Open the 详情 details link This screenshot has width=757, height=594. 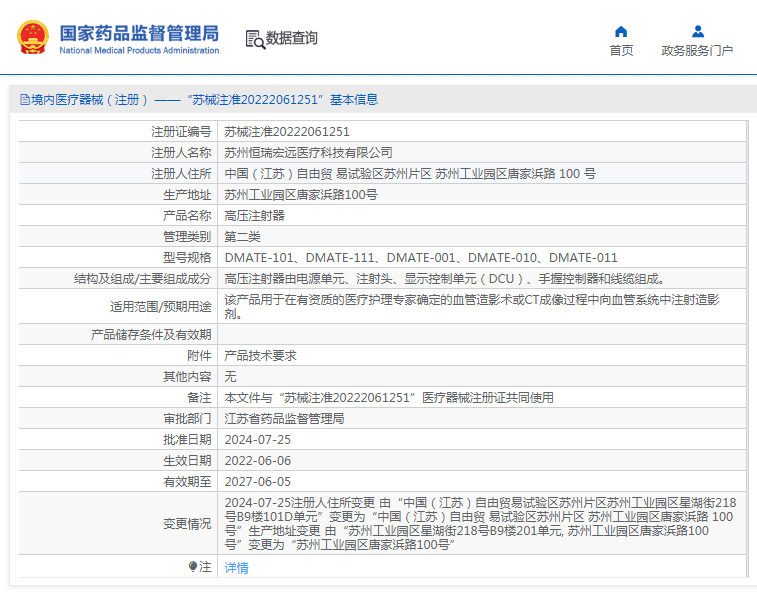[x=236, y=567]
